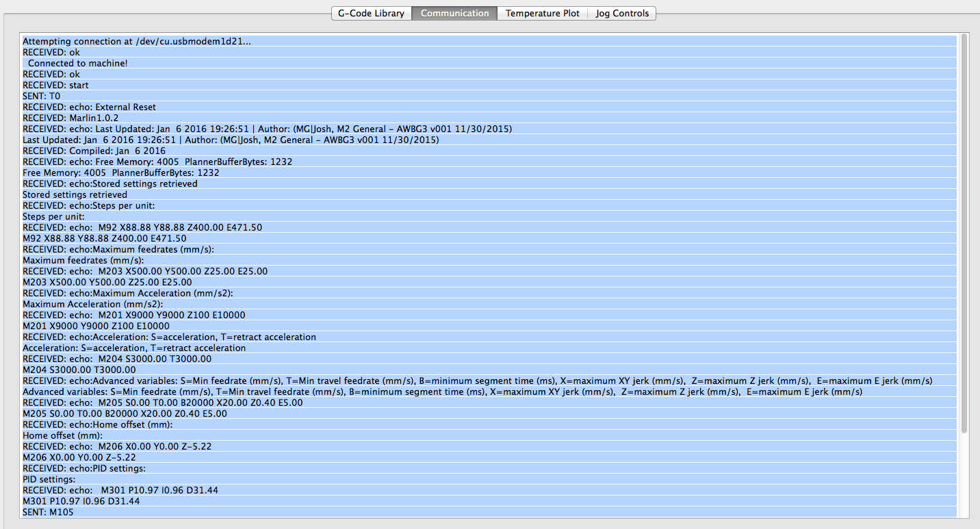Go to the Jog Controls tab
This screenshot has width=980, height=529.
coord(621,13)
